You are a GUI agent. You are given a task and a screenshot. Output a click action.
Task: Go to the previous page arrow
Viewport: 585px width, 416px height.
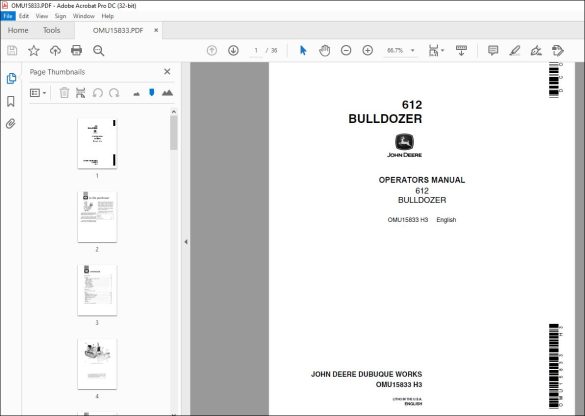pyautogui.click(x=212, y=50)
